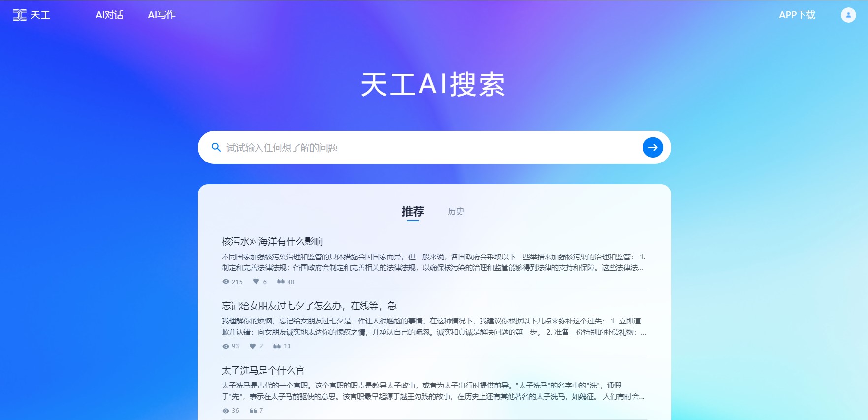
Task: Open the AI写作 page
Action: pyautogui.click(x=161, y=15)
